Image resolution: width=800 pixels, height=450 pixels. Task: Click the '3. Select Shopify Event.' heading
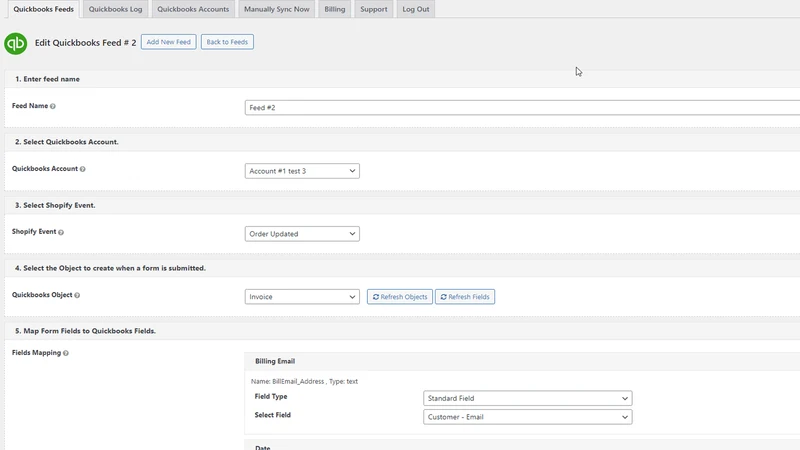coord(55,205)
